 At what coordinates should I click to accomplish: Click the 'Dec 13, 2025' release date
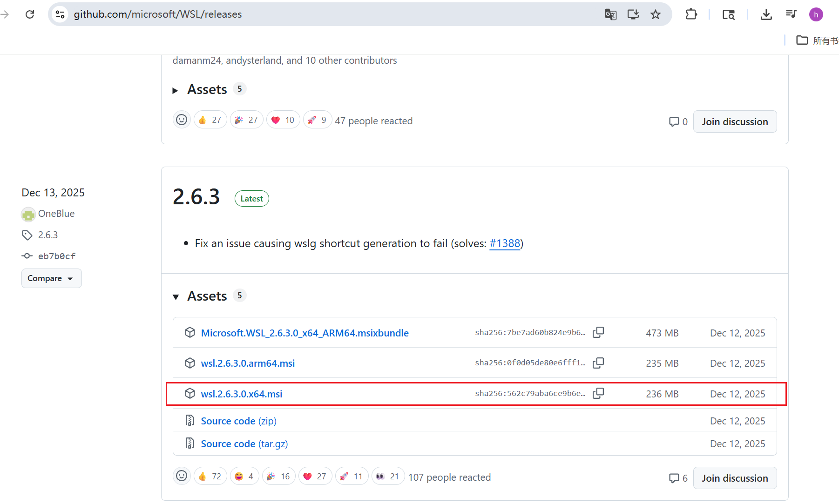[x=53, y=193]
